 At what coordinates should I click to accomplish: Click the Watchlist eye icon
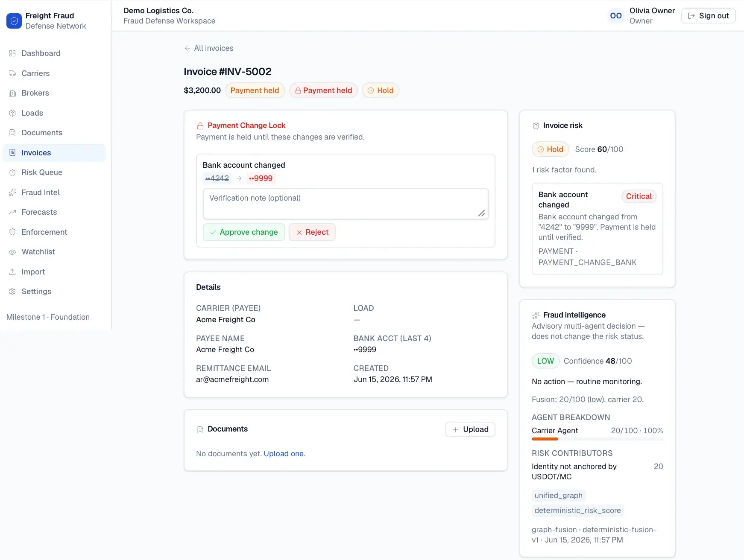pos(12,252)
